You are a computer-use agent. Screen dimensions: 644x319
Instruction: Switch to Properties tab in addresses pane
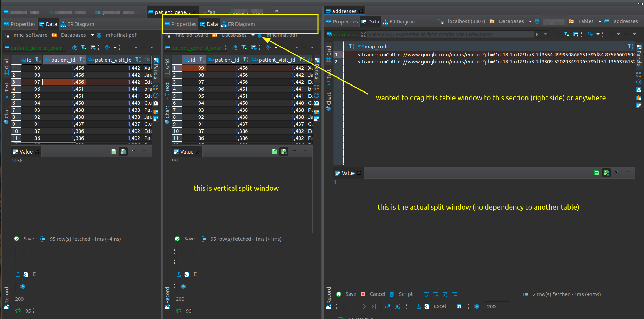[x=342, y=22]
